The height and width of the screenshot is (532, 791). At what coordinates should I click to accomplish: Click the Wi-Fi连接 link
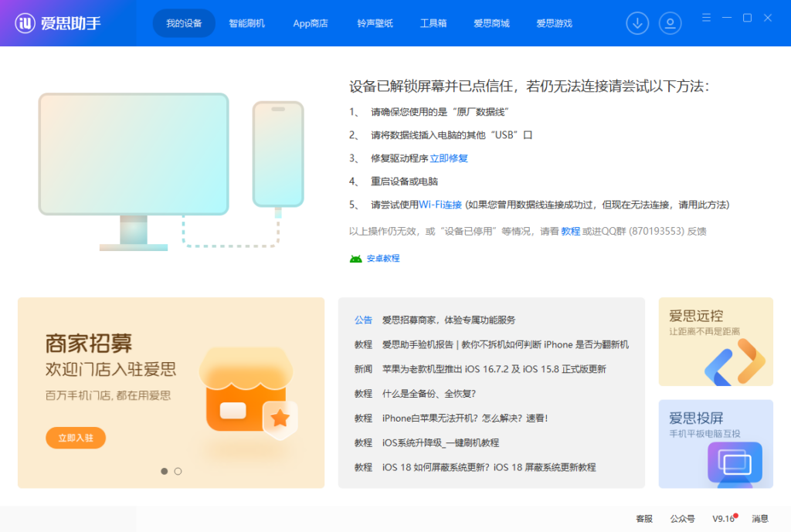[440, 205]
